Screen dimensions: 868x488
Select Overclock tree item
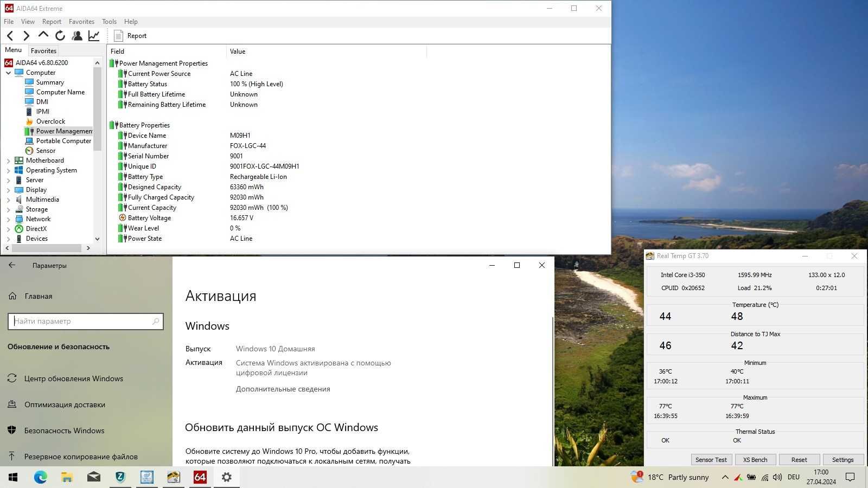coord(50,121)
